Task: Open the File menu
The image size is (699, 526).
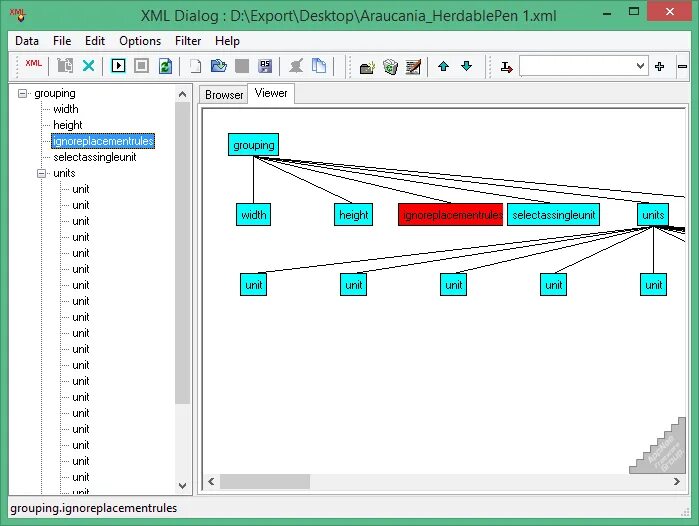Action: click(62, 41)
